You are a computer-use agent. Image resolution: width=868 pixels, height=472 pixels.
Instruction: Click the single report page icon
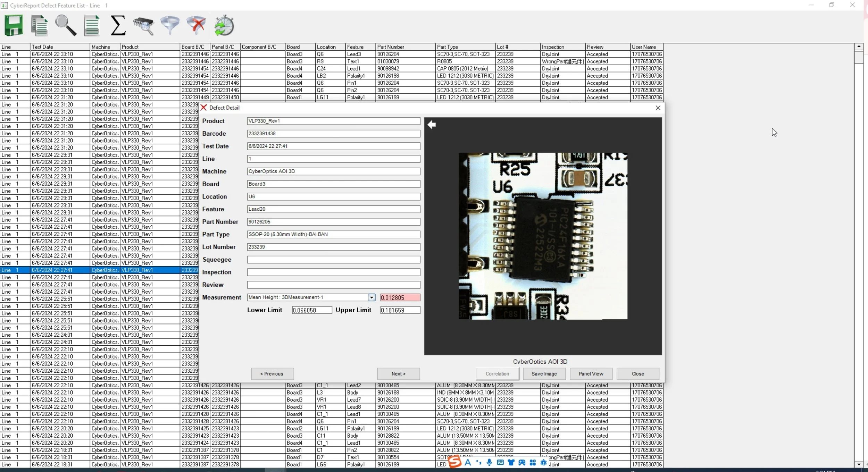92,26
